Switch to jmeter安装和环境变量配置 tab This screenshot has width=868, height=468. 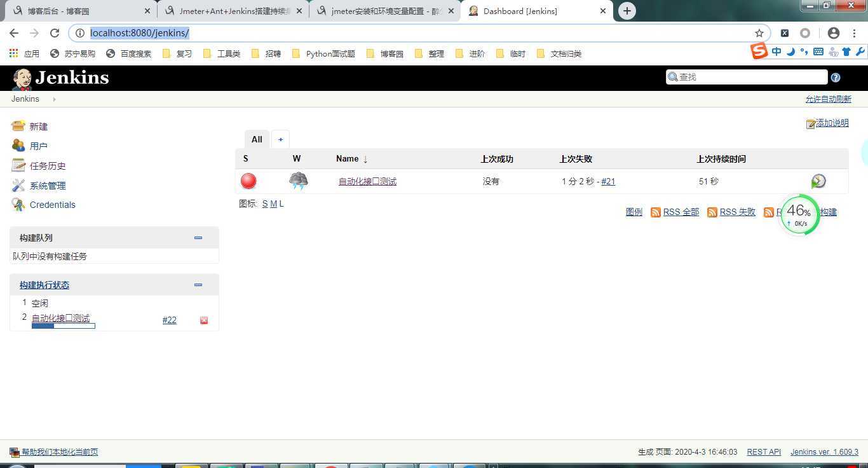[386, 11]
